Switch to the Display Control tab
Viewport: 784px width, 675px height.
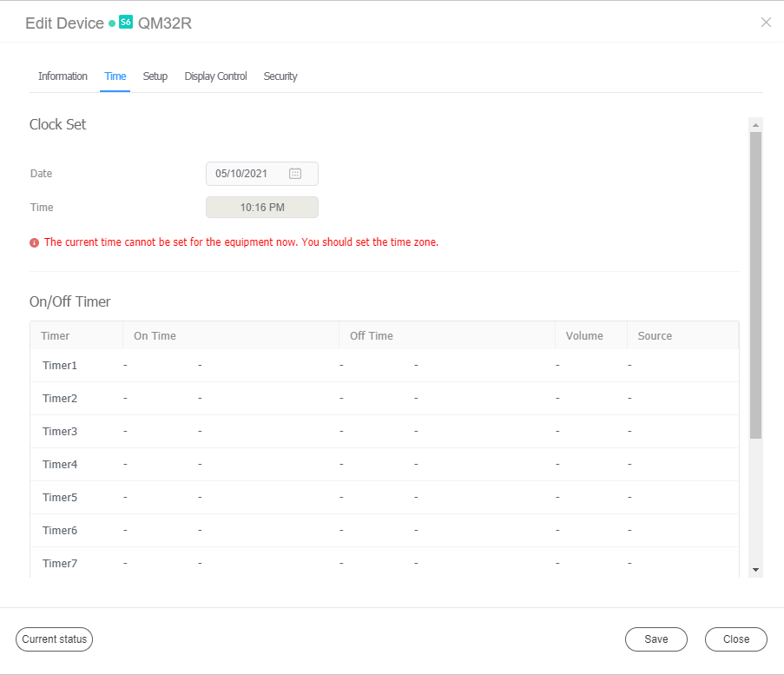[215, 76]
